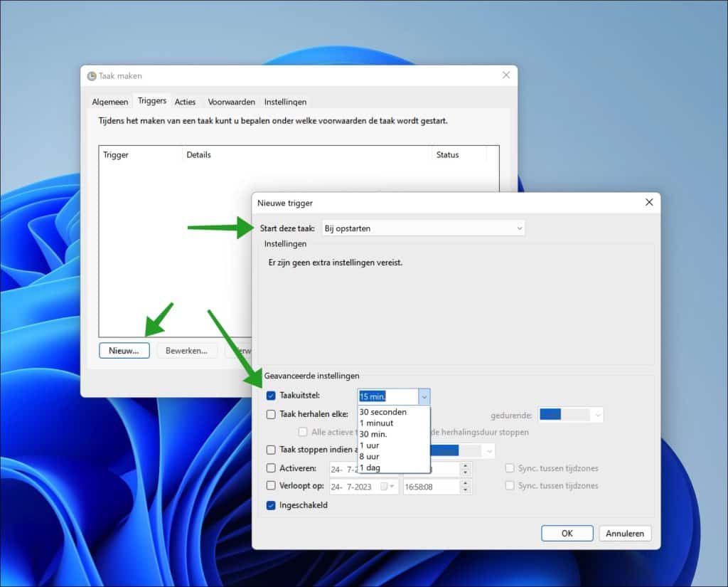Click the Nieuw... button
The width and height of the screenshot is (728, 587).
click(124, 350)
